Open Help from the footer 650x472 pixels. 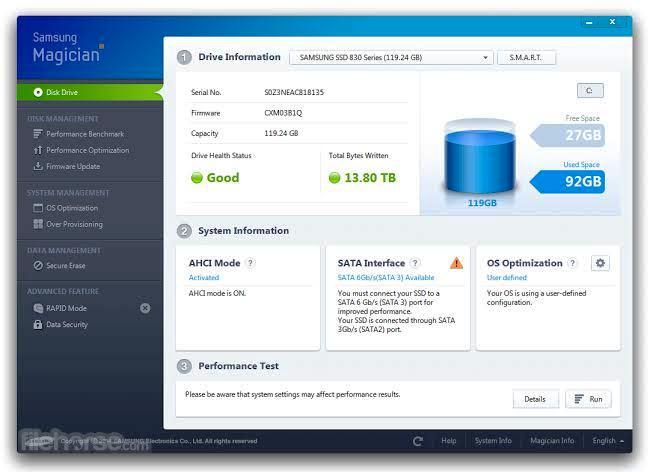pyautogui.click(x=449, y=441)
